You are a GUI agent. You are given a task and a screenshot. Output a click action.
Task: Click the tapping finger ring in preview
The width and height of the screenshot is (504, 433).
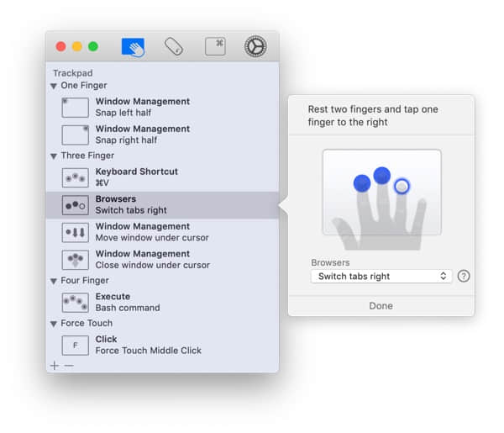(402, 186)
